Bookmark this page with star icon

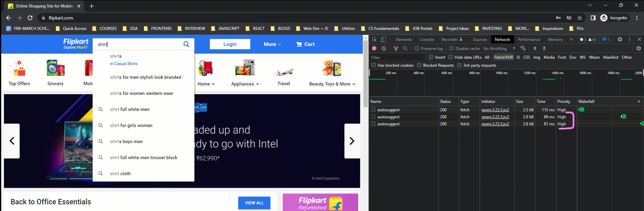click(580, 18)
